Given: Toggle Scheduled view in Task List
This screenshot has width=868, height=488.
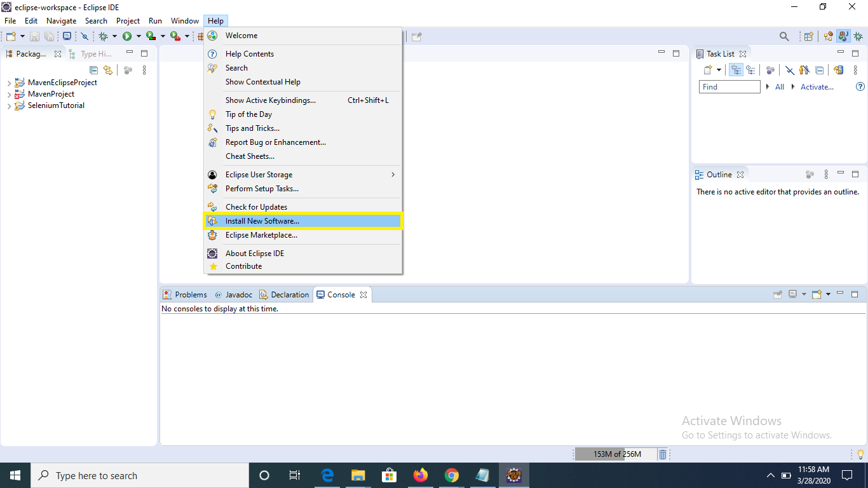Looking at the screenshot, I should (x=750, y=71).
